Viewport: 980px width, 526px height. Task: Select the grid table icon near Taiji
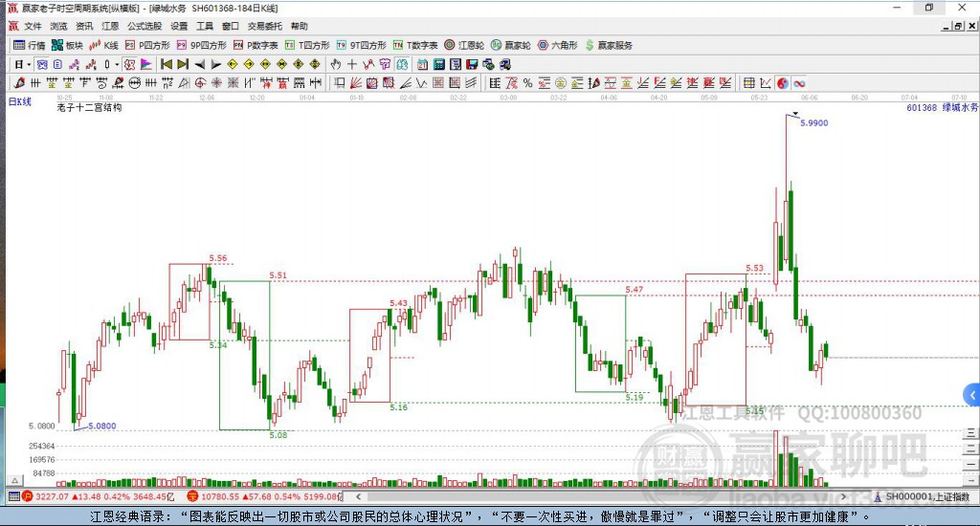click(x=748, y=83)
